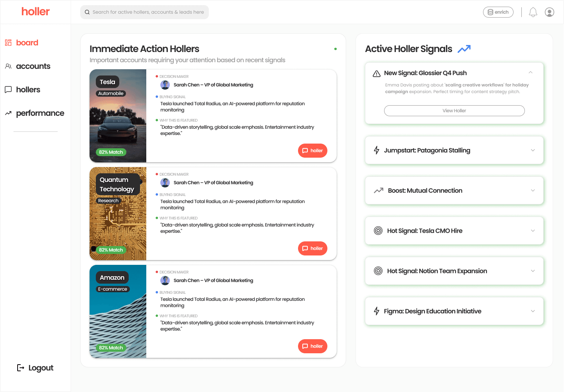This screenshot has width=564, height=392.
Task: Focus the search hollers, accounts & leads field
Action: 145,12
